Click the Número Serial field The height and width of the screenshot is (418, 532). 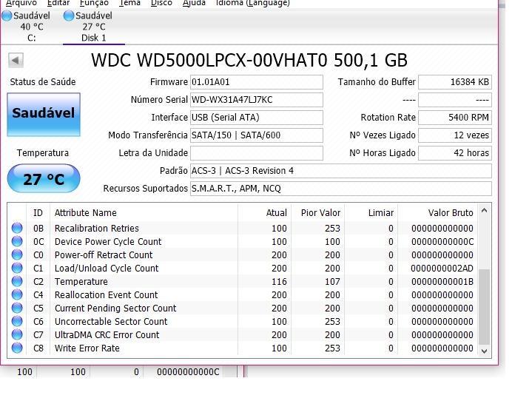(257, 100)
